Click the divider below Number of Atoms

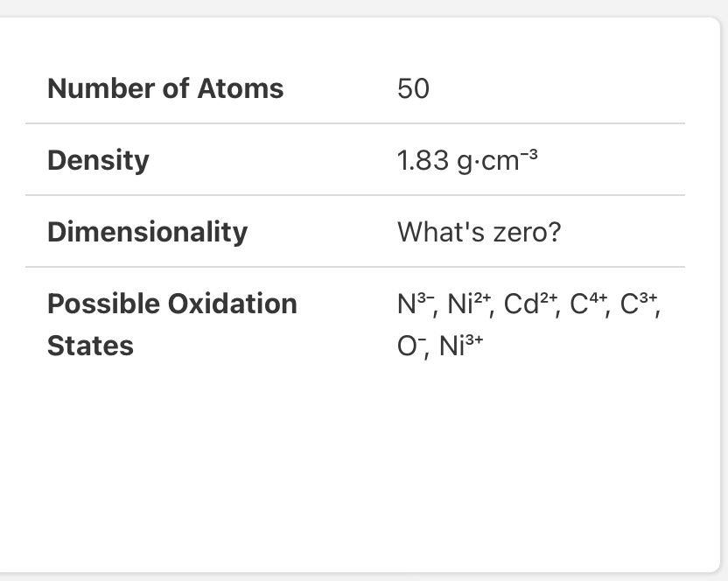[x=355, y=123]
